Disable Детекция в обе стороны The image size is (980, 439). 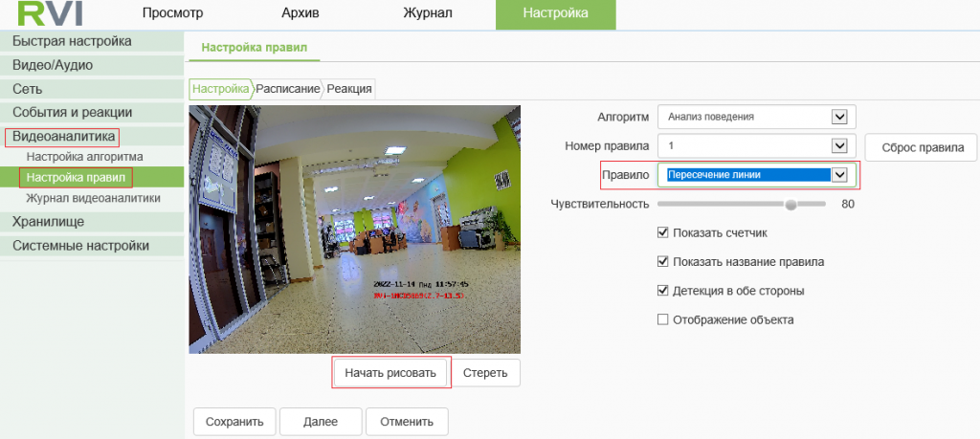click(x=662, y=290)
